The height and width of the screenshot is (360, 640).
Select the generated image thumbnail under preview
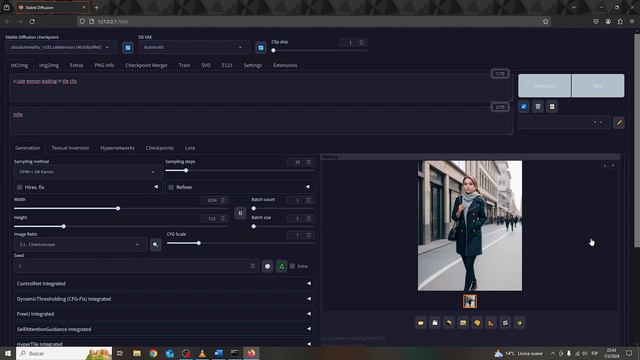click(x=470, y=302)
